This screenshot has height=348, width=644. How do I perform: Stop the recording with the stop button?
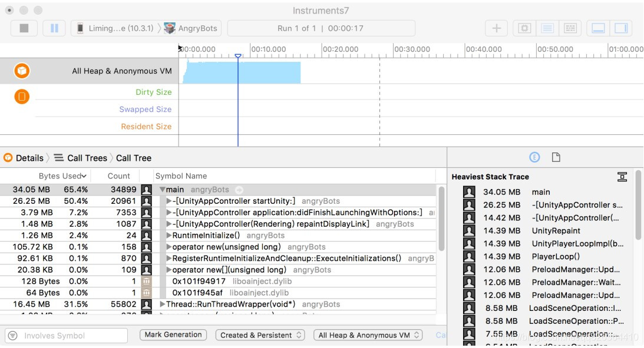point(24,28)
